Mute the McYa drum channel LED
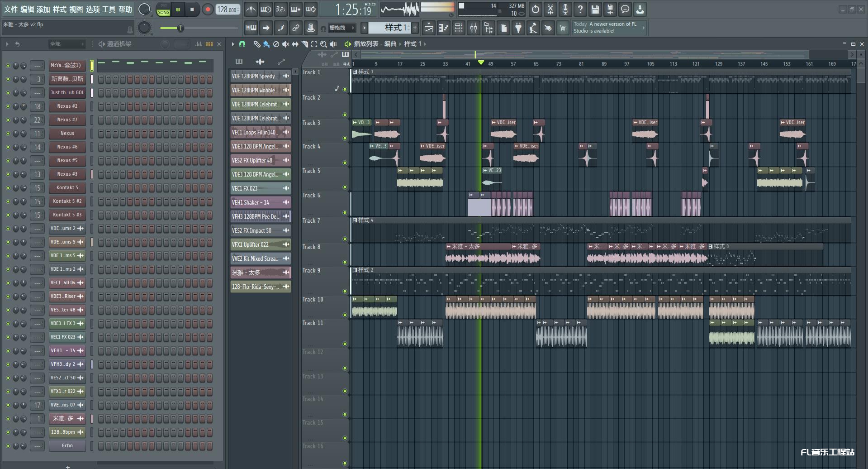The width and height of the screenshot is (868, 469). click(x=8, y=66)
